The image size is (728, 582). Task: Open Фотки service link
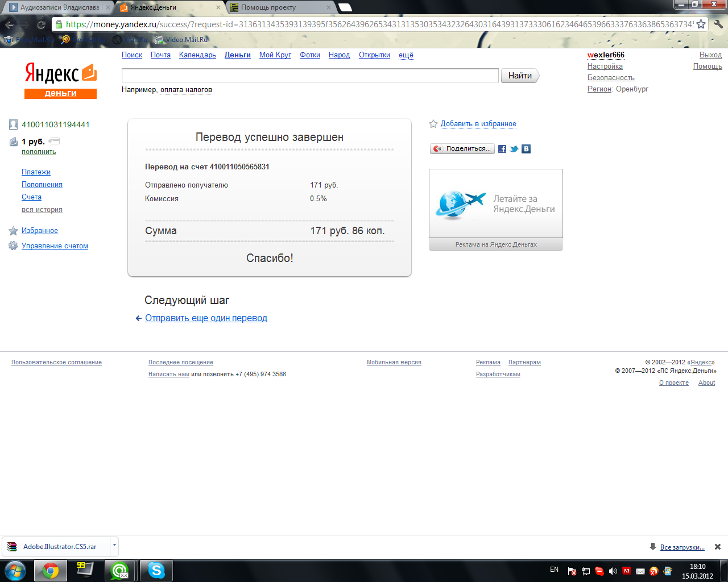point(310,55)
